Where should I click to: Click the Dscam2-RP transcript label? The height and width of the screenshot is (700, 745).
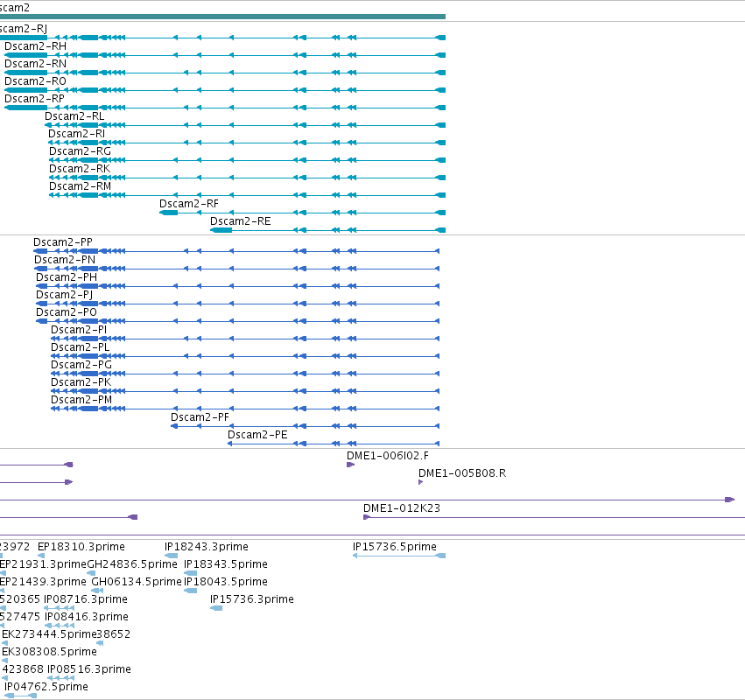coord(34,99)
